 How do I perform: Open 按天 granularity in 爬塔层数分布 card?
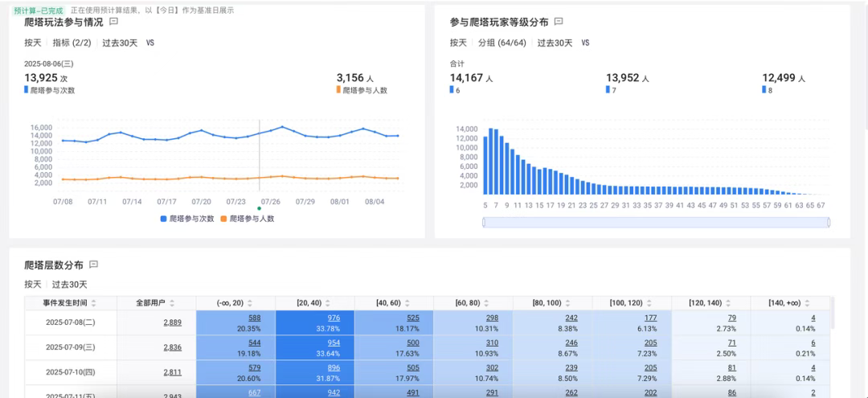click(33, 285)
